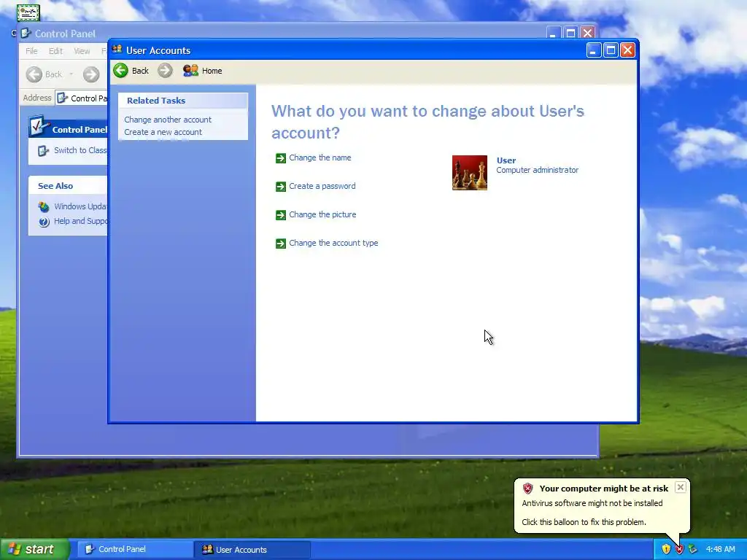The image size is (747, 560).
Task: Click the green arrow beside Create a password
Action: tap(281, 187)
